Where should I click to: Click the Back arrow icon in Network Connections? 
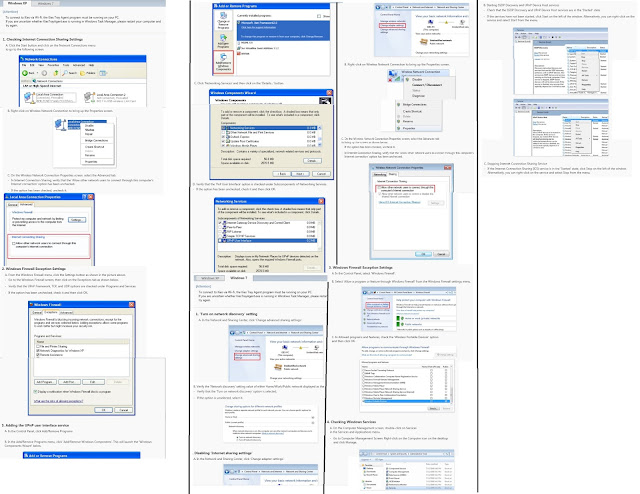point(25,73)
